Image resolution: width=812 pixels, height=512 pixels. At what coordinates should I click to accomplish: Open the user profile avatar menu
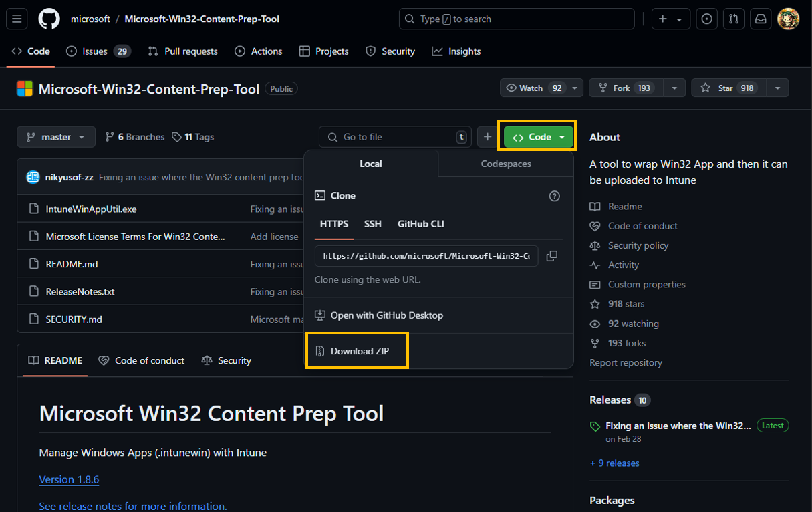788,19
